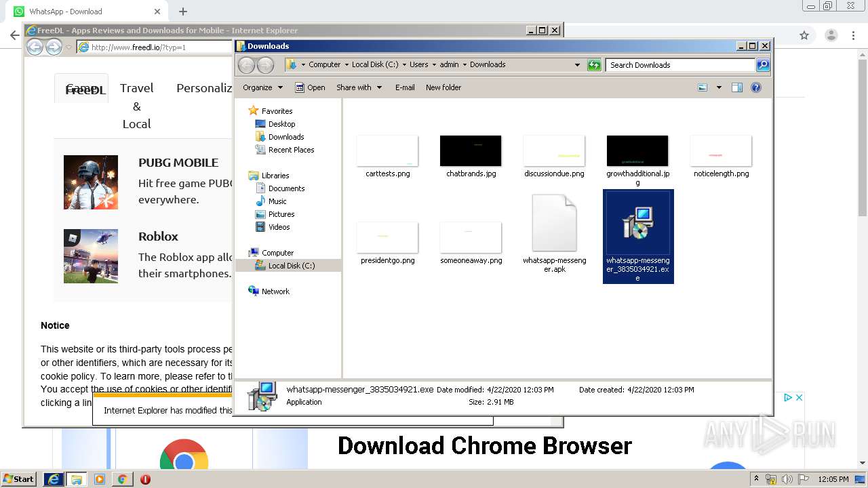Click Users in the address breadcrumb
The image size is (868, 488).
[418, 64]
